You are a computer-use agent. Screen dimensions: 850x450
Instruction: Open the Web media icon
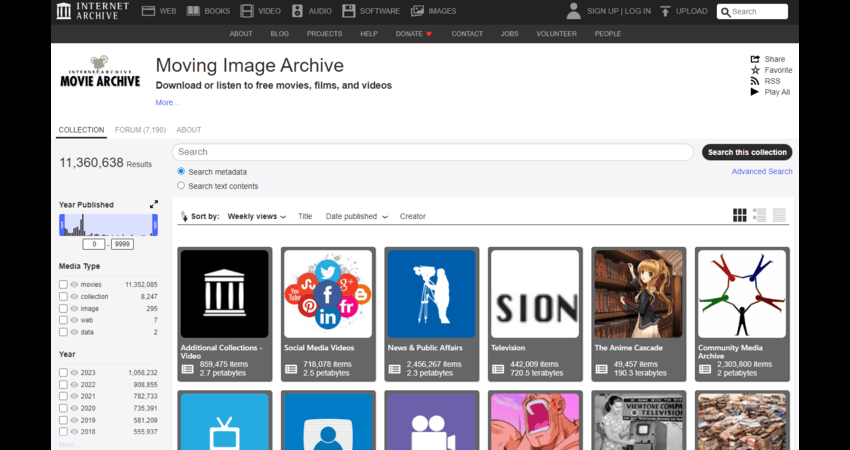click(x=148, y=11)
